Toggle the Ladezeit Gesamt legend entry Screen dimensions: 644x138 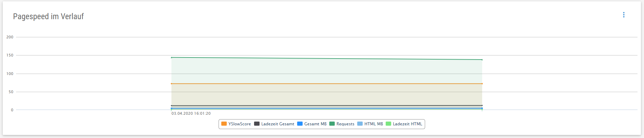(x=274, y=124)
